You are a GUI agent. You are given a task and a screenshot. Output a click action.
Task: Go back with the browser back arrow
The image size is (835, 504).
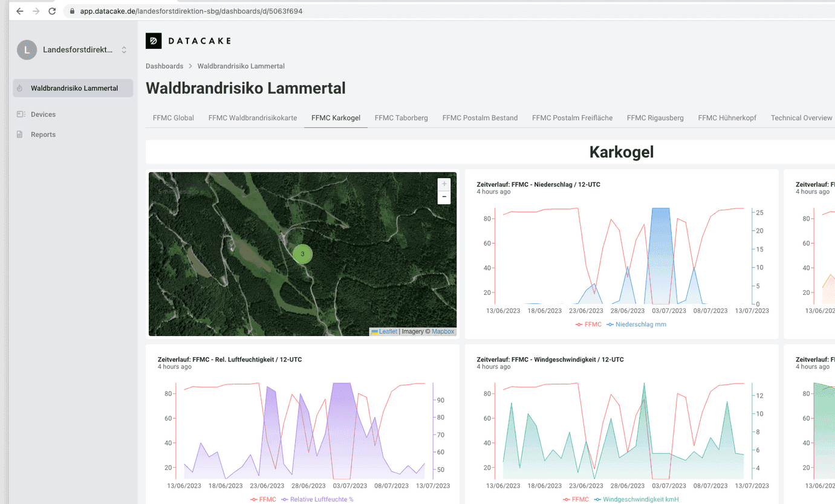point(20,11)
